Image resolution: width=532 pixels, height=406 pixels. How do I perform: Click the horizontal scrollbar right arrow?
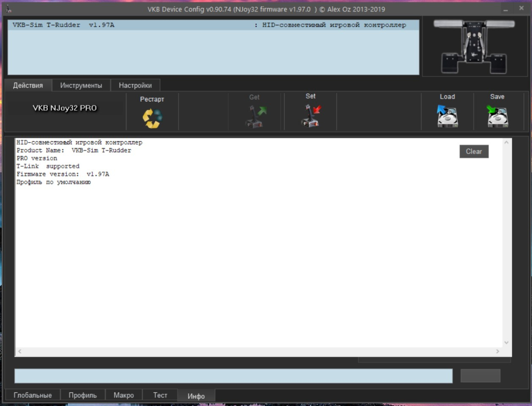pyautogui.click(x=497, y=351)
